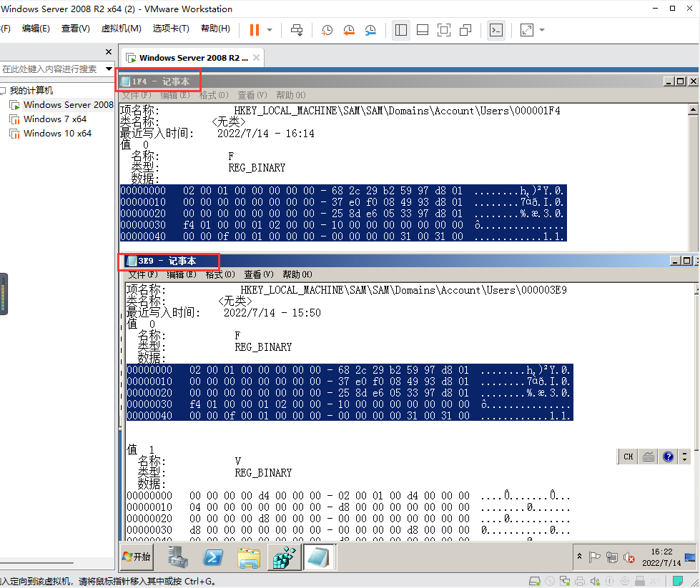The width and height of the screenshot is (700, 588).
Task: Select Windows 7 x64 in the library
Action: [55, 119]
